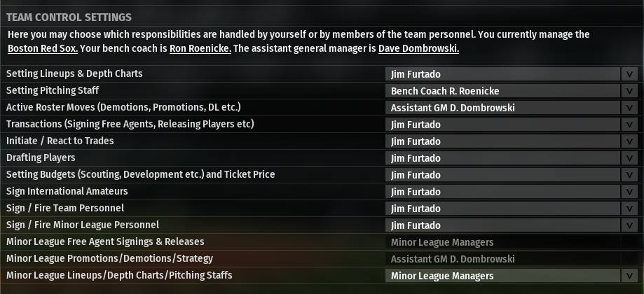This screenshot has width=644, height=294.
Task: Click the Setting Budgets row's dropdown arrow
Action: (629, 175)
